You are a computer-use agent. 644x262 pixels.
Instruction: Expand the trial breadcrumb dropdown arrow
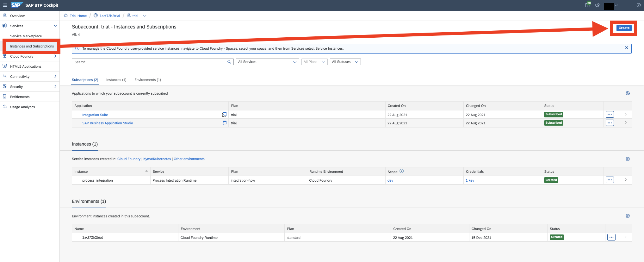pyautogui.click(x=145, y=16)
